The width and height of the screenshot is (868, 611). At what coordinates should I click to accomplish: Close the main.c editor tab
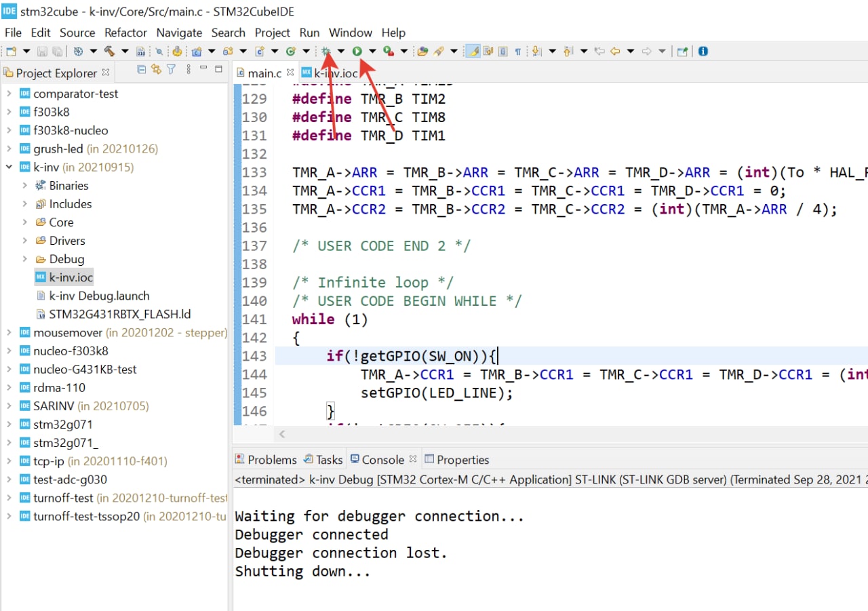290,72
